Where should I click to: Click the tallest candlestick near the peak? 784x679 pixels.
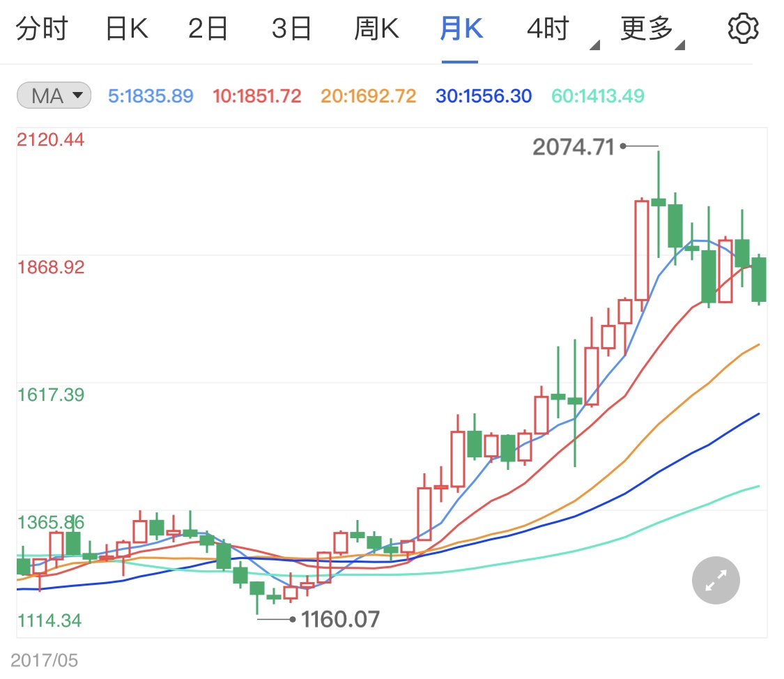(x=642, y=251)
